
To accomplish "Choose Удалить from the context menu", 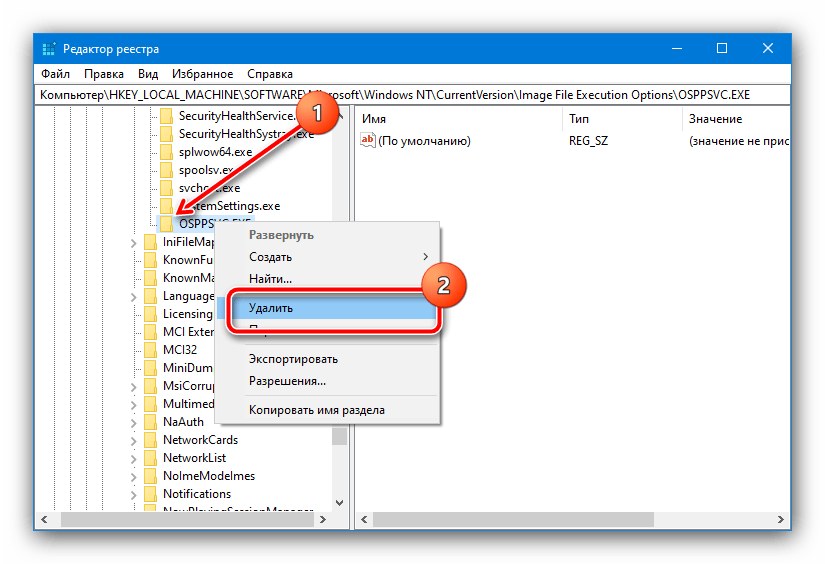I will (x=271, y=308).
